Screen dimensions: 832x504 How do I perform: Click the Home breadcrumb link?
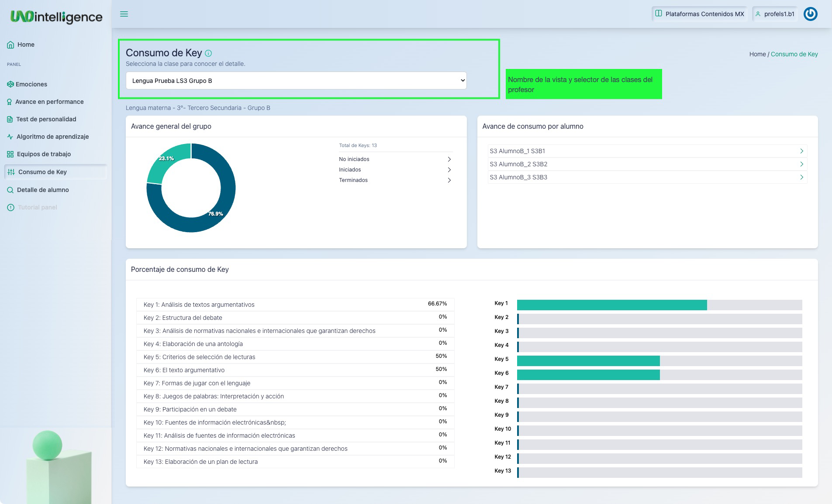coord(757,54)
